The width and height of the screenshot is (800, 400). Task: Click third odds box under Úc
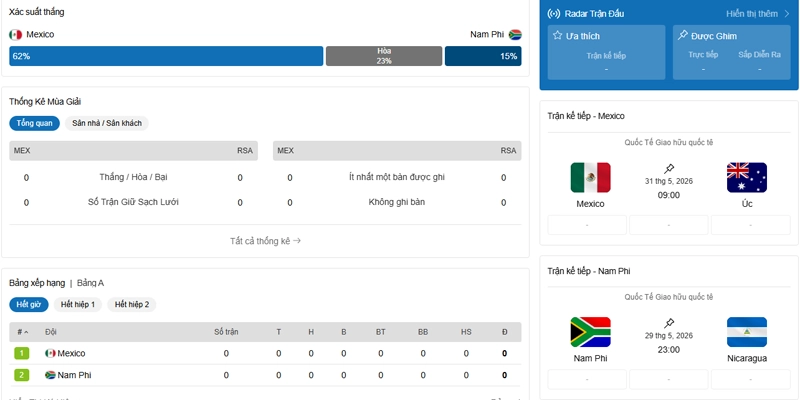(751, 225)
